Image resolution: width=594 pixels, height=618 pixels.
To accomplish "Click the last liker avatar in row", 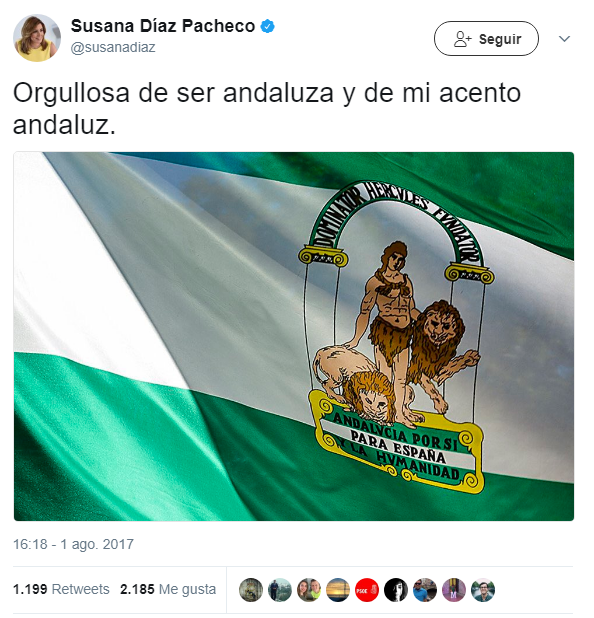I will click(x=483, y=590).
